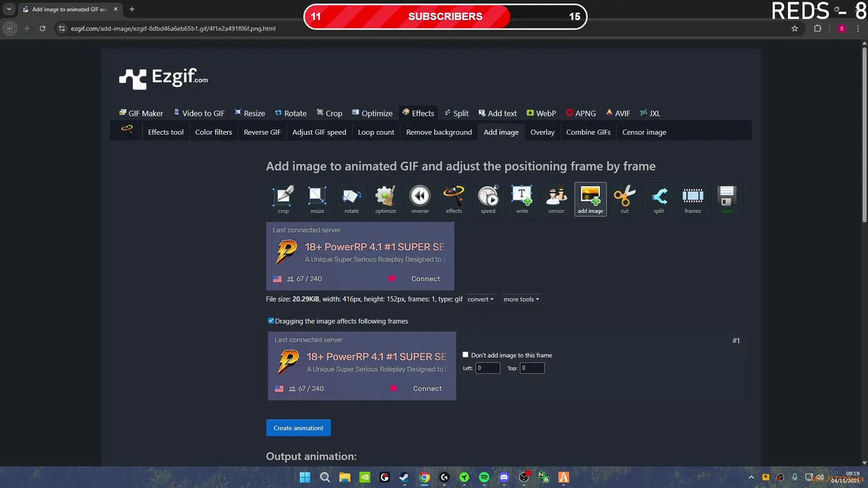
Task: Open File Explorer from the taskbar
Action: click(344, 477)
